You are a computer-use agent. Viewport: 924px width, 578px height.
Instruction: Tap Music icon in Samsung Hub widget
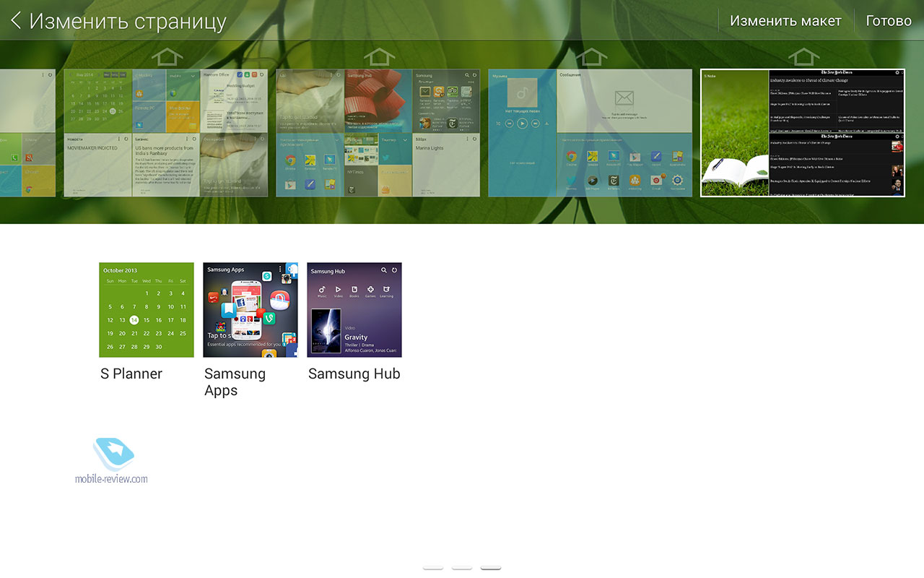(322, 290)
